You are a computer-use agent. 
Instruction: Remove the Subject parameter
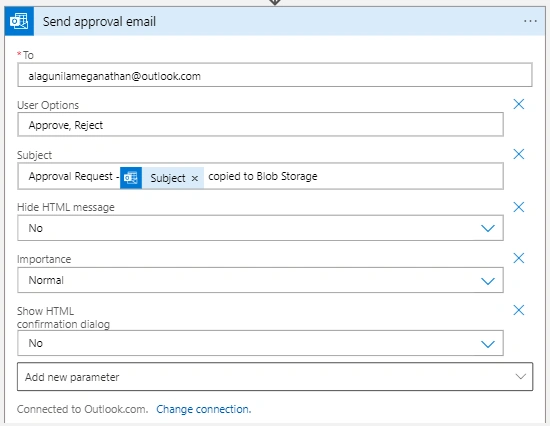[519, 154]
